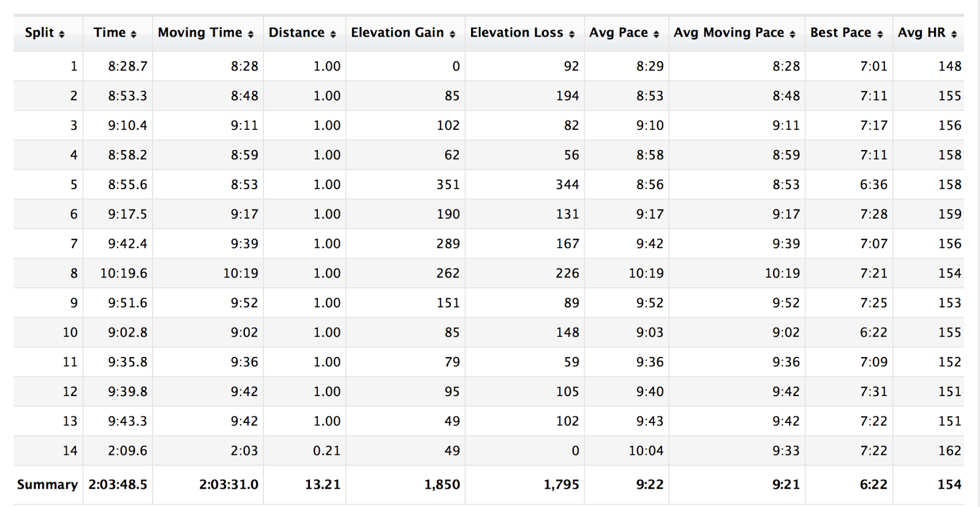The height and width of the screenshot is (507, 980).
Task: Select split 5 time cell 8:55.6
Action: (x=128, y=184)
